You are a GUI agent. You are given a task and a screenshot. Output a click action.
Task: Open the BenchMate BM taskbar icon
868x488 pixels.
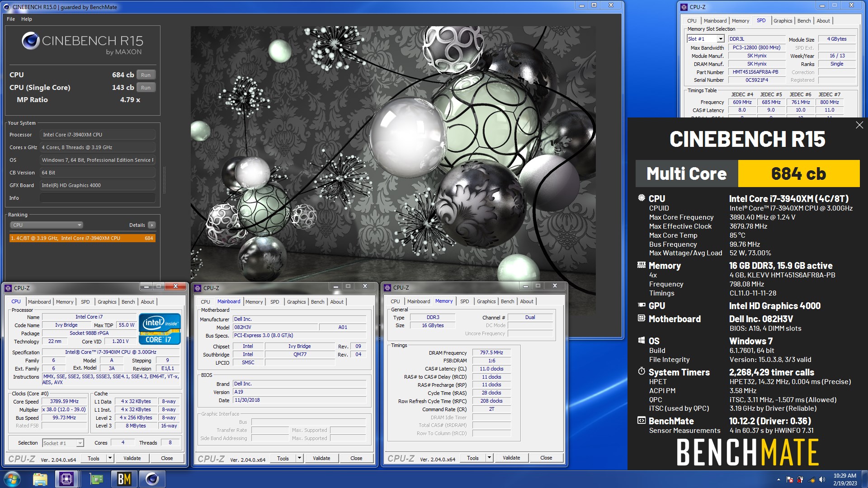point(124,479)
